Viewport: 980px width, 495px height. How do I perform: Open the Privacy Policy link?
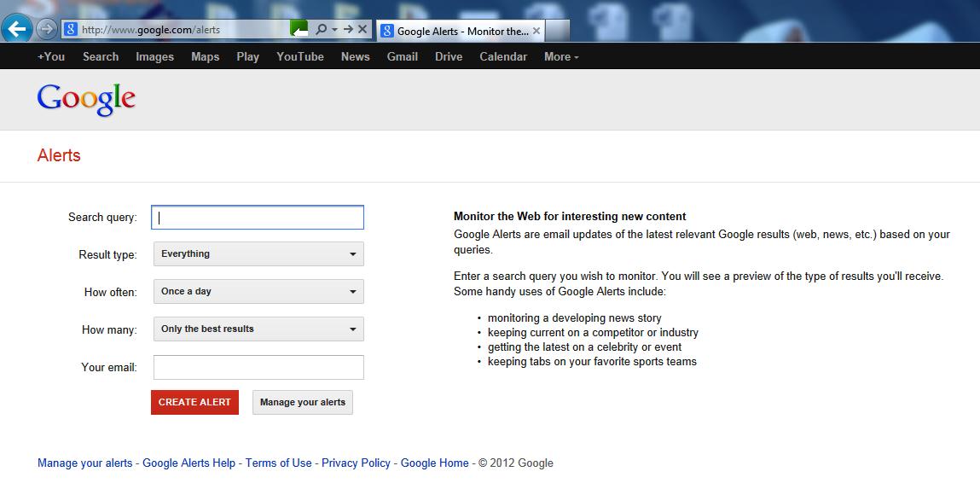pyautogui.click(x=356, y=463)
